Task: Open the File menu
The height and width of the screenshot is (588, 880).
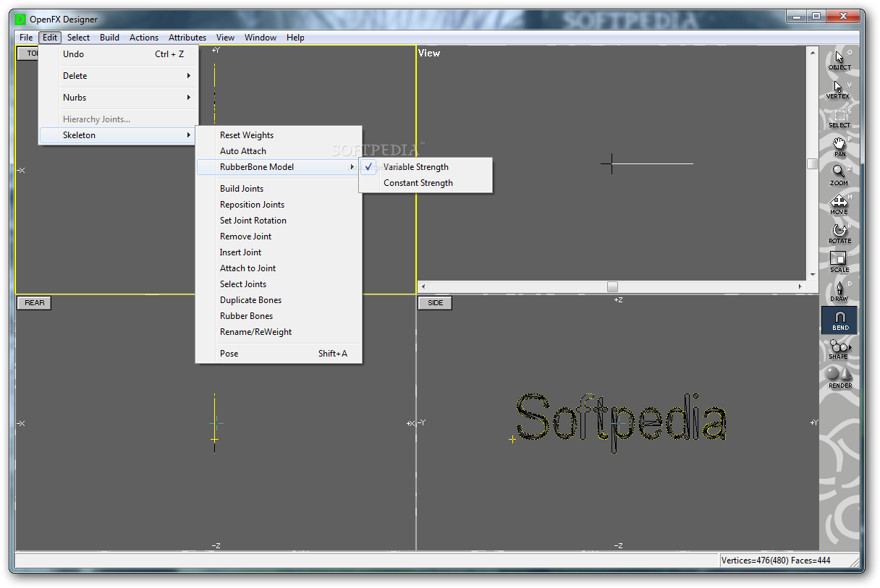Action: (26, 38)
